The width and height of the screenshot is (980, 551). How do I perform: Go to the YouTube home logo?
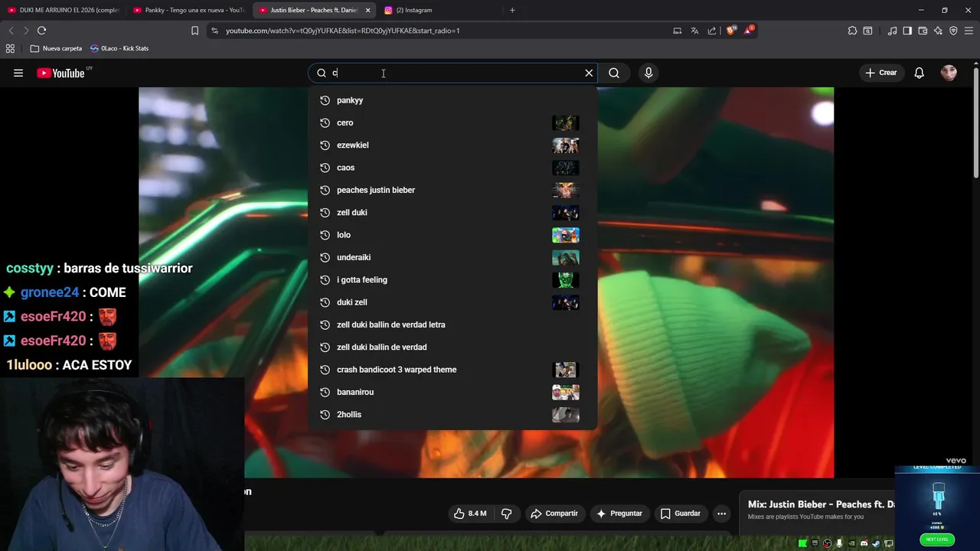60,73
